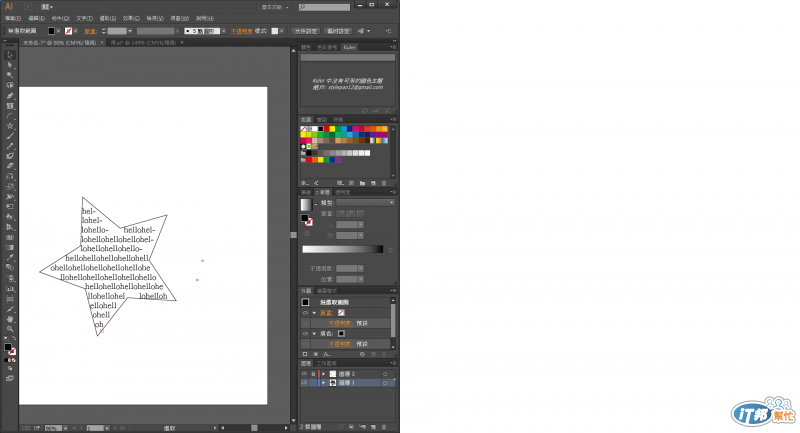
Task: Select the Star shape tool
Action: pyautogui.click(x=10, y=126)
